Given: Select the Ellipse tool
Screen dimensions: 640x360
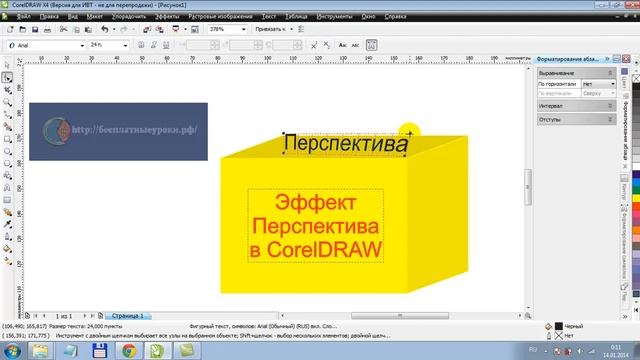Looking at the screenshot, I should (x=7, y=151).
